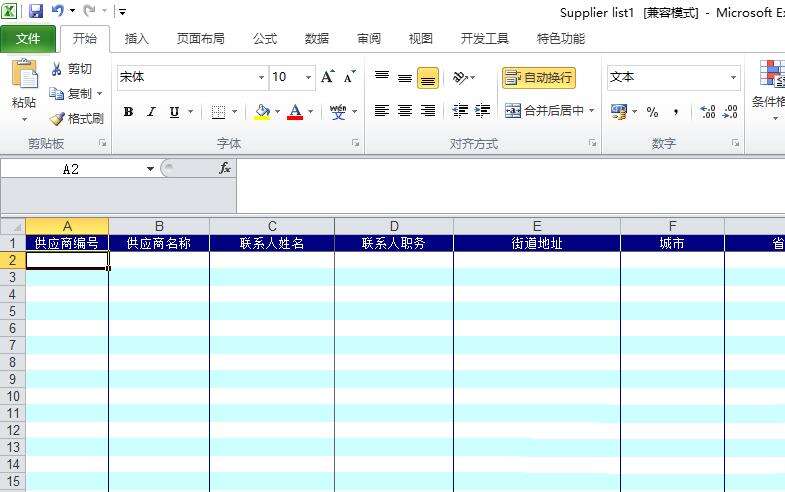Image resolution: width=785 pixels, height=492 pixels.
Task: Increase font size with the large A icon
Action: pyautogui.click(x=328, y=77)
